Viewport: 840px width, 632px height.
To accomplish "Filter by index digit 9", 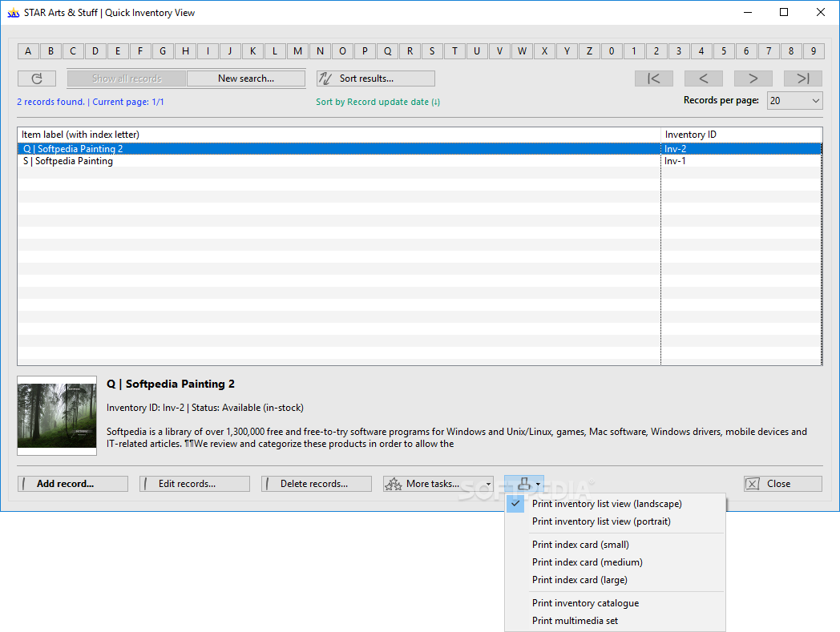I will point(814,51).
